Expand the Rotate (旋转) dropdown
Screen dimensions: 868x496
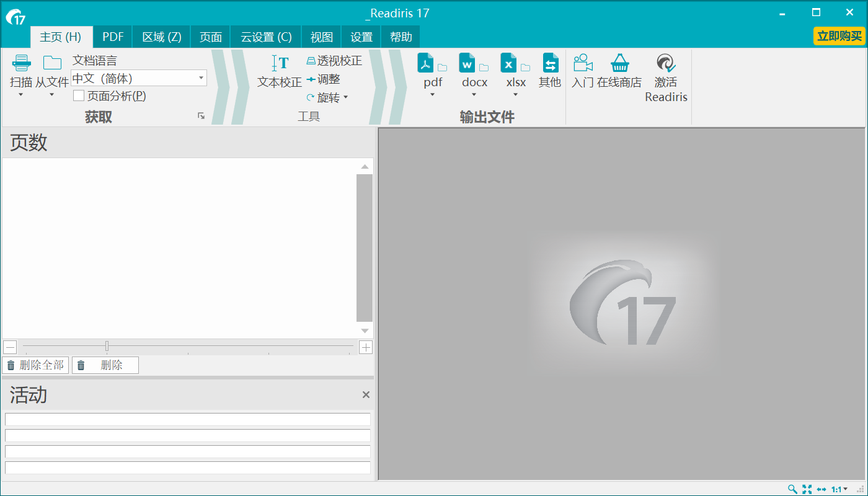click(x=345, y=97)
